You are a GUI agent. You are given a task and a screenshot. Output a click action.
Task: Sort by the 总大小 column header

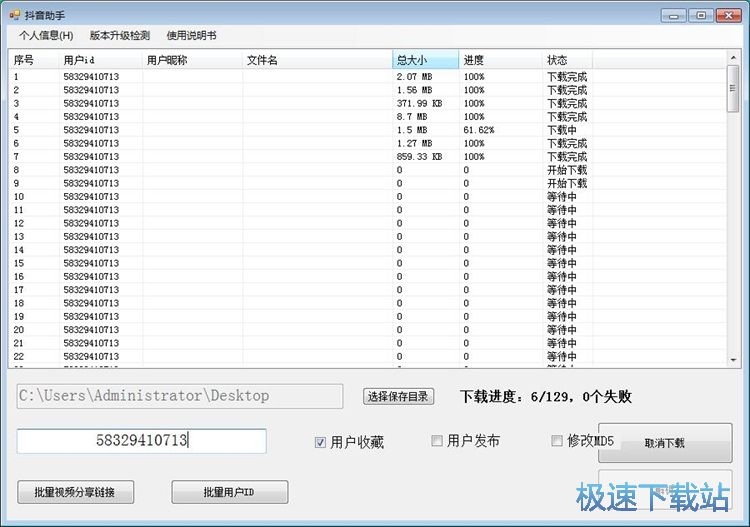(426, 60)
